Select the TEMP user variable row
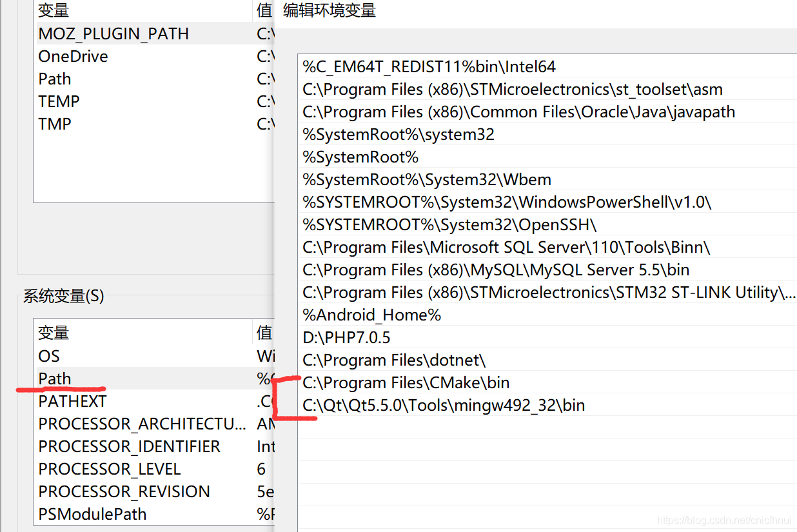Viewport: 797px width, 532px height. [x=155, y=101]
